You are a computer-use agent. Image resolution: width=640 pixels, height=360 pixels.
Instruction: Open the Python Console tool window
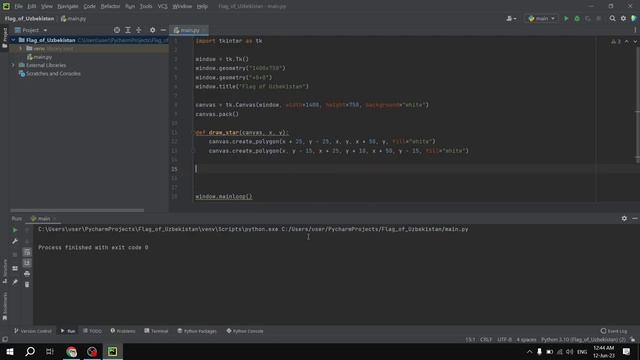point(245,331)
